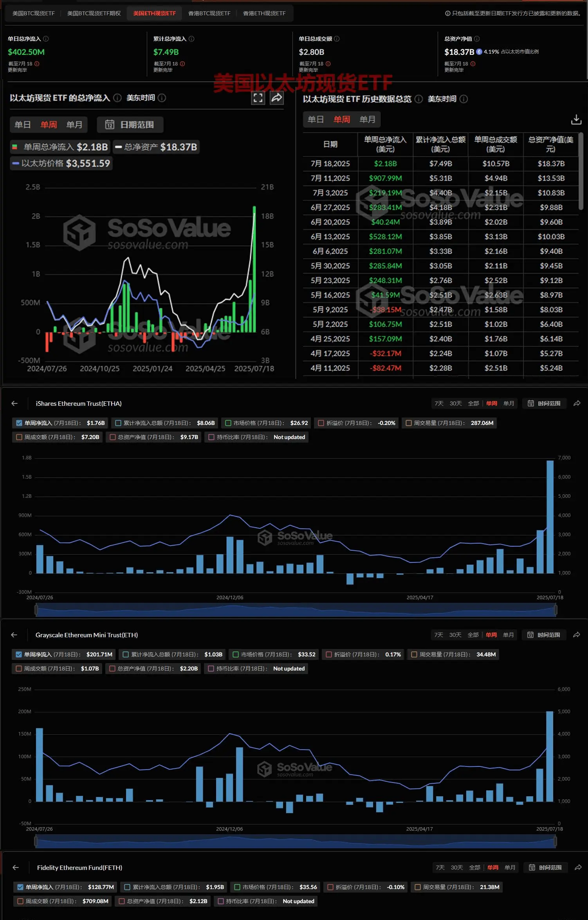Toggle 以太坊价格 $3,551.59 legend series
This screenshot has height=920, width=588.
click(x=61, y=163)
